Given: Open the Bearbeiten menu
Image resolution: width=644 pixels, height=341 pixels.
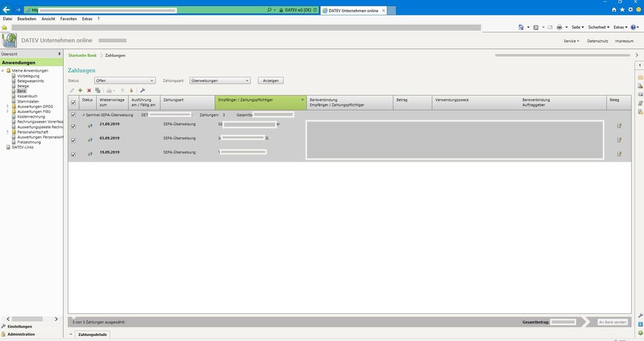Looking at the screenshot, I should coord(26,19).
